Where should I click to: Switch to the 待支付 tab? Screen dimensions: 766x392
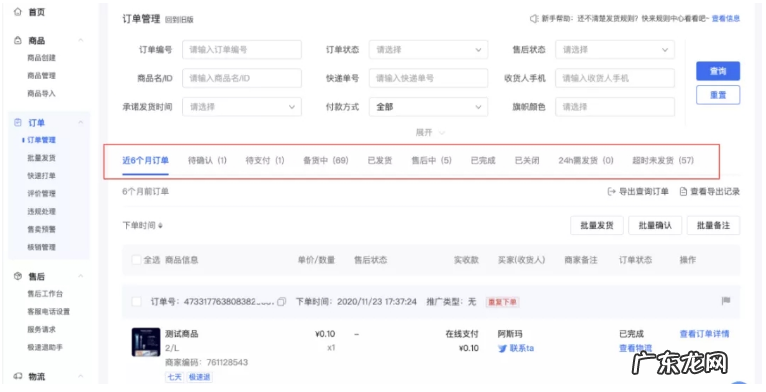click(265, 160)
